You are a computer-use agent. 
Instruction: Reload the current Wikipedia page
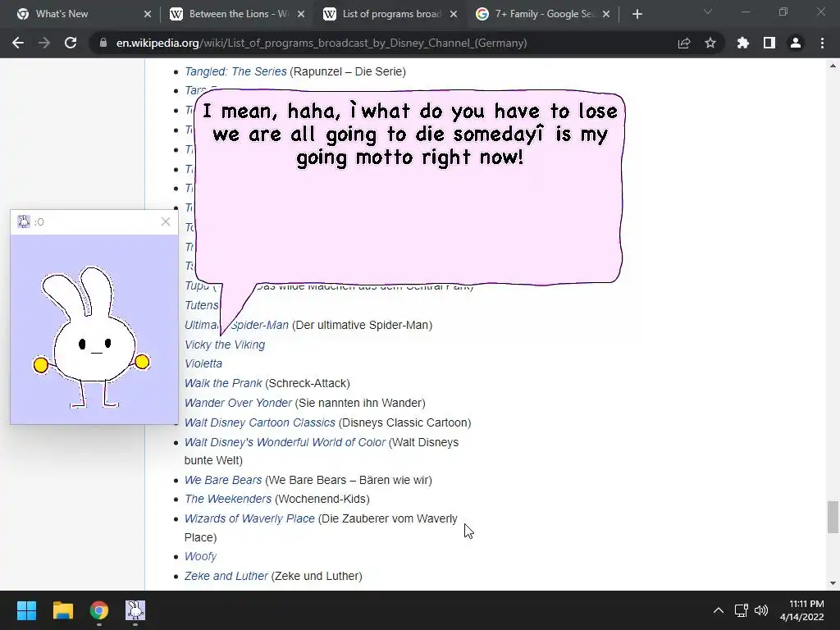(x=71, y=43)
